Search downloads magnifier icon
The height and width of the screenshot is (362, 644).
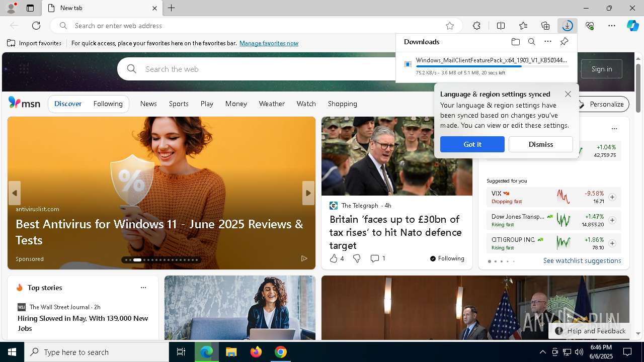tap(532, 42)
